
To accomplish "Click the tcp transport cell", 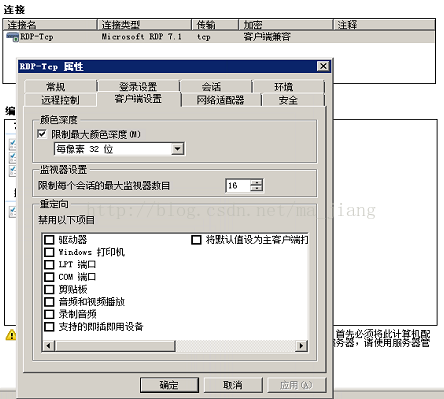I will [x=204, y=37].
